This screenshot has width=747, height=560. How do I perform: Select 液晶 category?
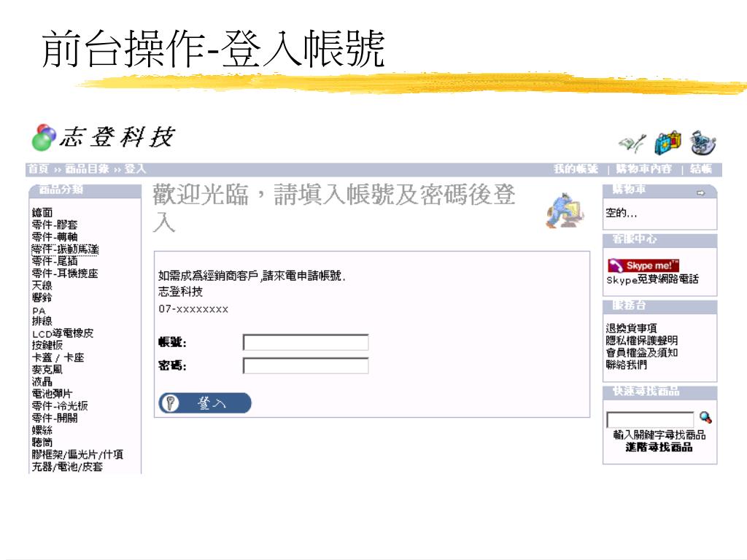(x=42, y=381)
